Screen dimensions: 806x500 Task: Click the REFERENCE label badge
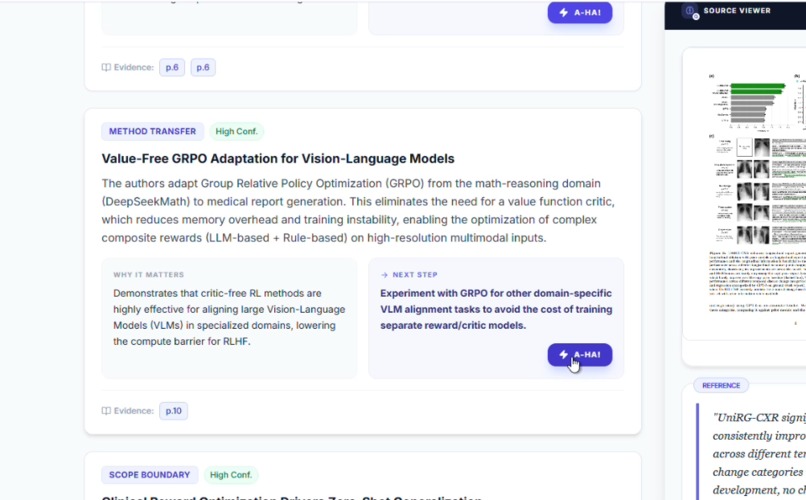[721, 385]
